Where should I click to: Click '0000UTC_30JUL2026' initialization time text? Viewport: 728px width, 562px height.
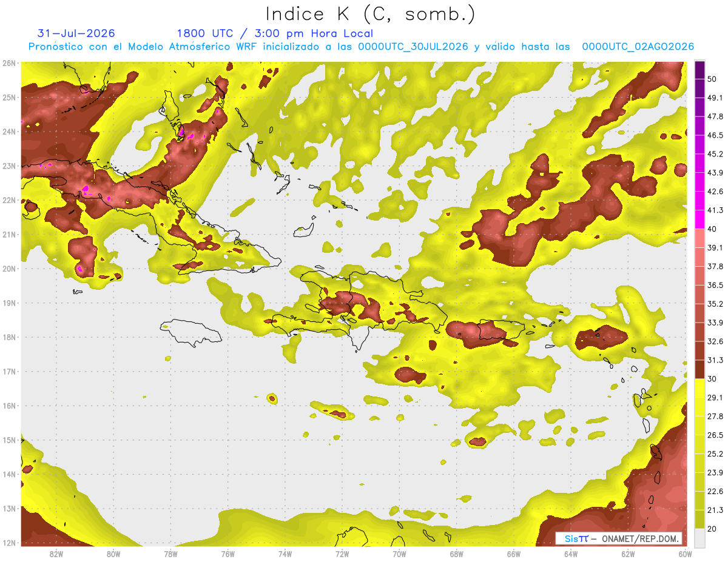[413, 47]
